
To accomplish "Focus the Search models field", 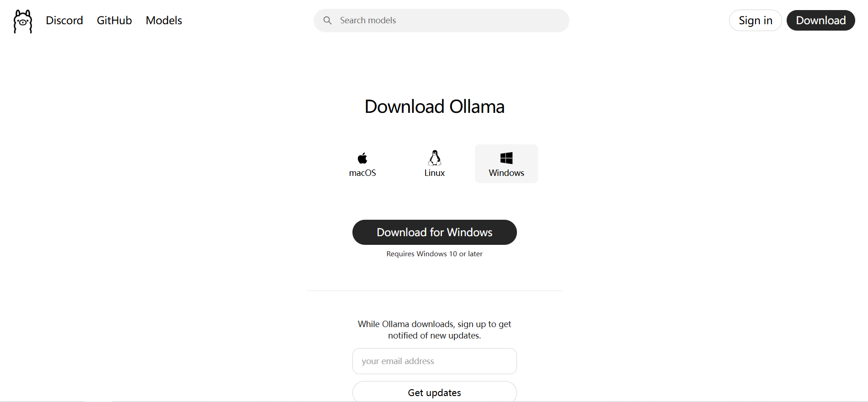I will click(x=442, y=21).
